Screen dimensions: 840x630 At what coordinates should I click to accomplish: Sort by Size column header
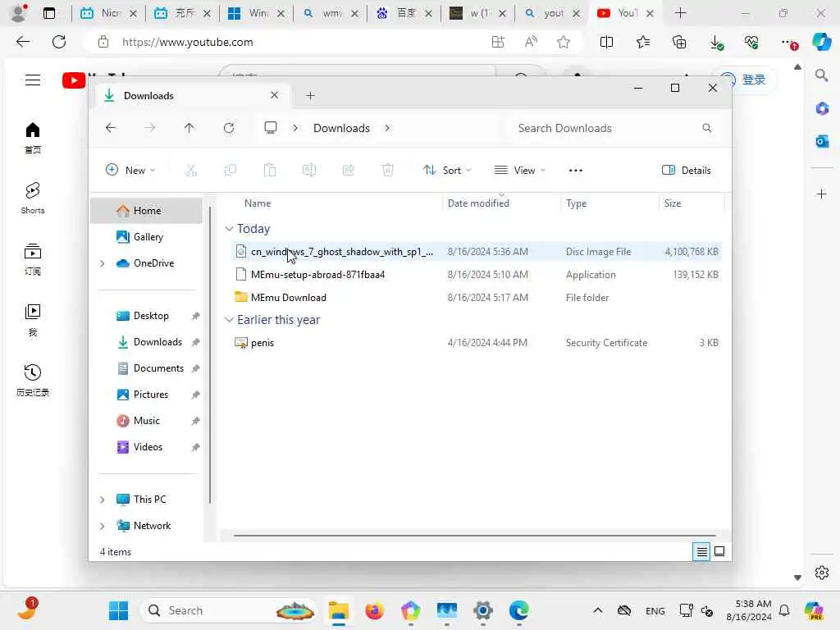[x=673, y=203]
